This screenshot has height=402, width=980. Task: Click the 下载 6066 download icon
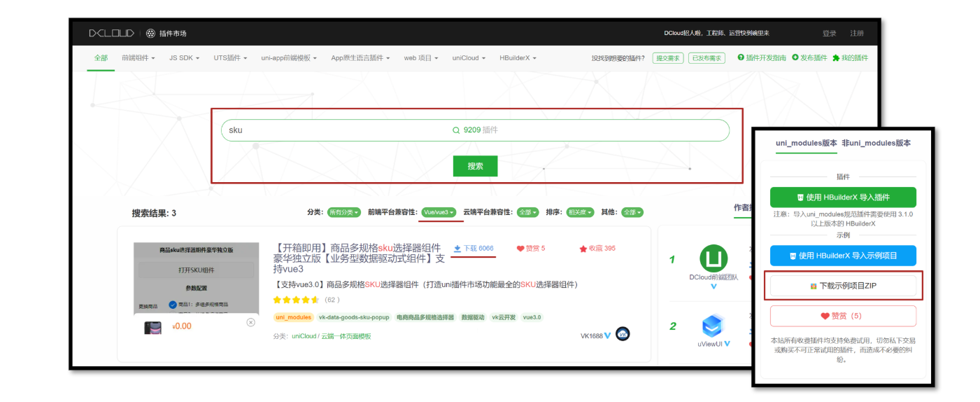[457, 248]
